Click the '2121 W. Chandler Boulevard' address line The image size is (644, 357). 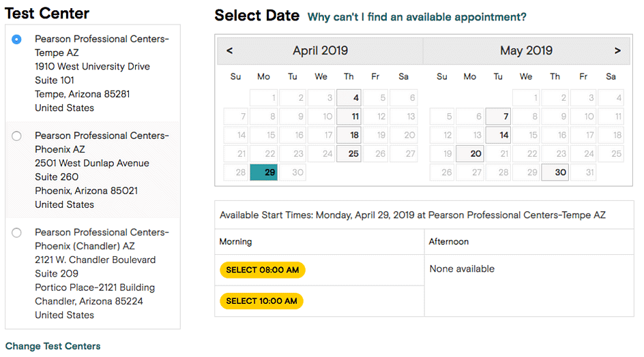tap(96, 260)
